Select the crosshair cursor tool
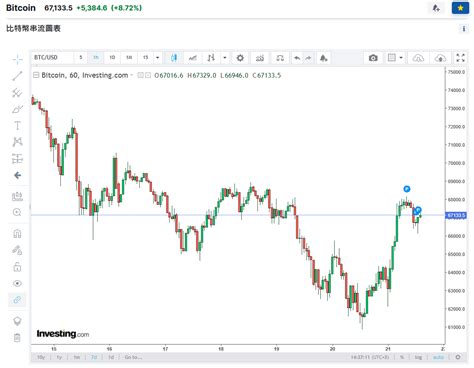The width and height of the screenshot is (474, 368). click(17, 60)
